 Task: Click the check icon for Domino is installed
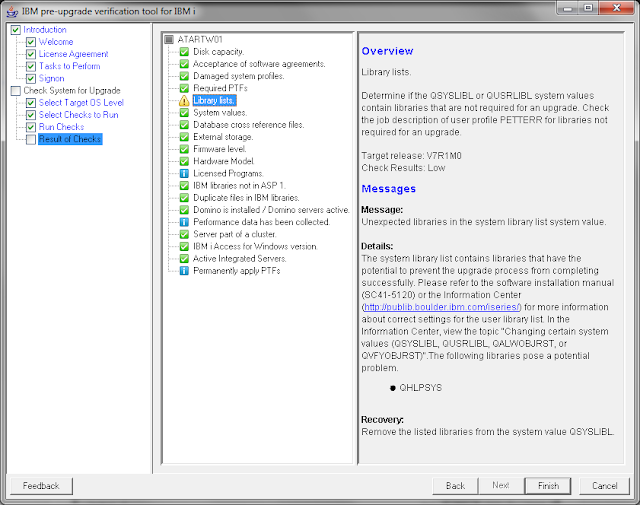coord(184,210)
